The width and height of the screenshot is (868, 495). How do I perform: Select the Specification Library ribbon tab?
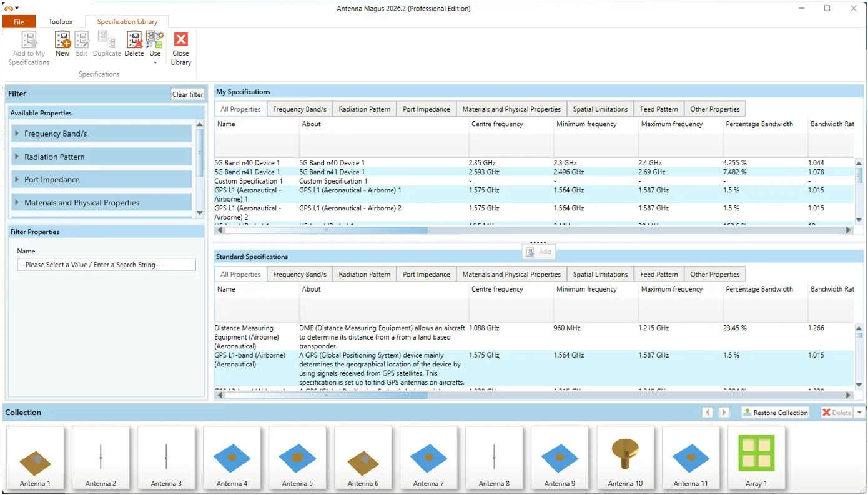tap(127, 22)
